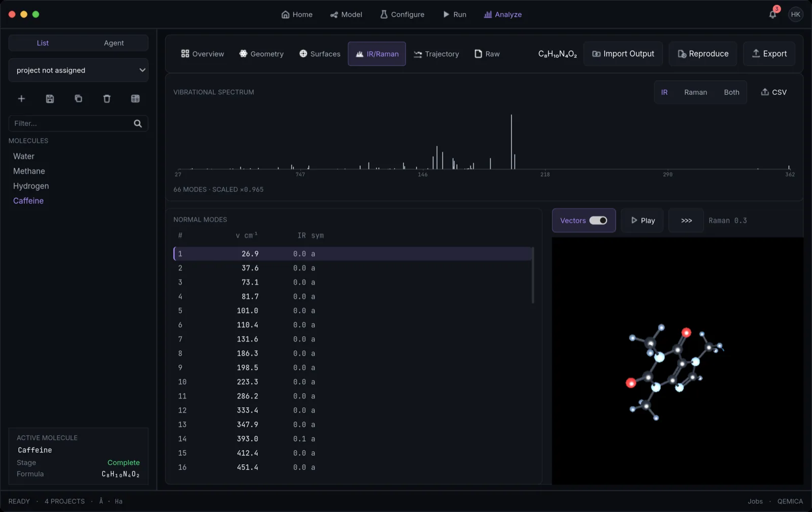
Task: Open the notifications bell
Action: (x=772, y=14)
